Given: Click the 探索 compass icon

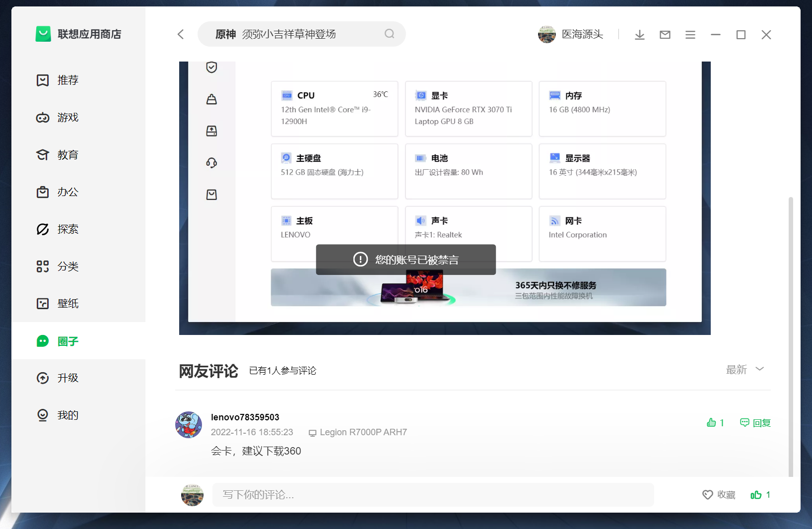Looking at the screenshot, I should pos(43,229).
